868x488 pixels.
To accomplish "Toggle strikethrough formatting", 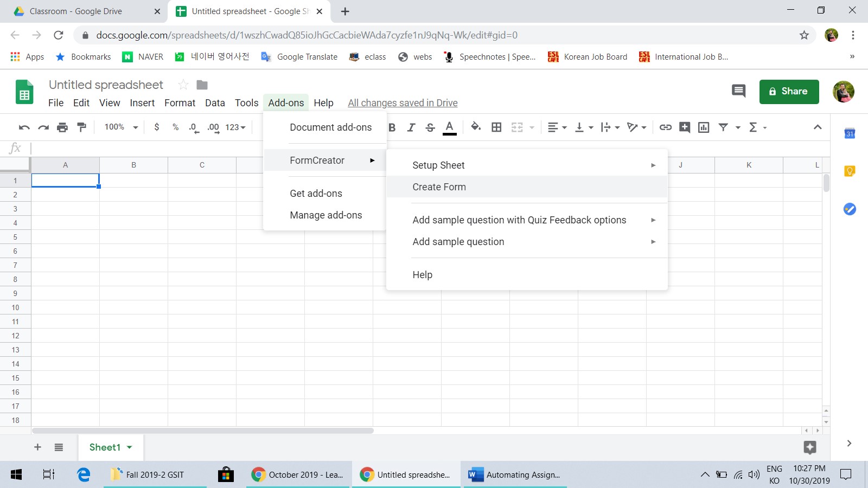I will pos(430,127).
